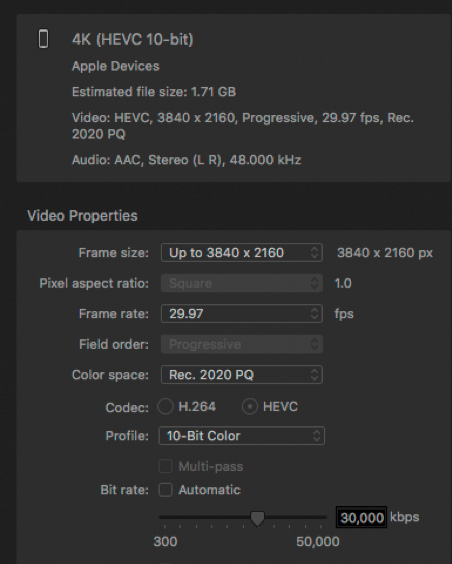Click the Field order Progressive dropdown
Screen dimensions: 452x564
pyautogui.click(x=242, y=344)
